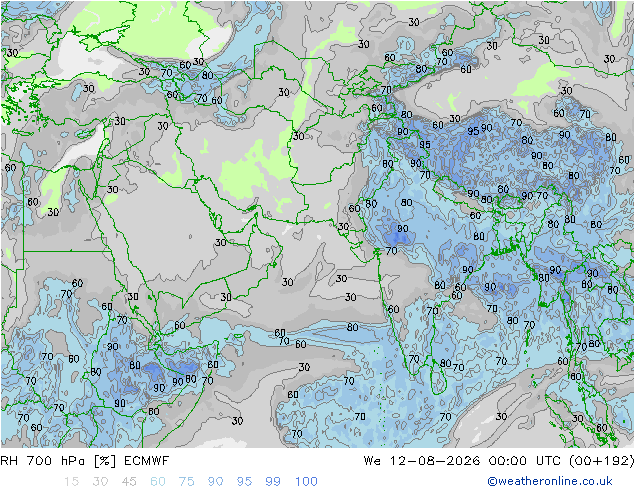Image resolution: width=634 pixels, height=490 pixels.
Task: Select the 99 percent legend value
Action: coord(273,482)
